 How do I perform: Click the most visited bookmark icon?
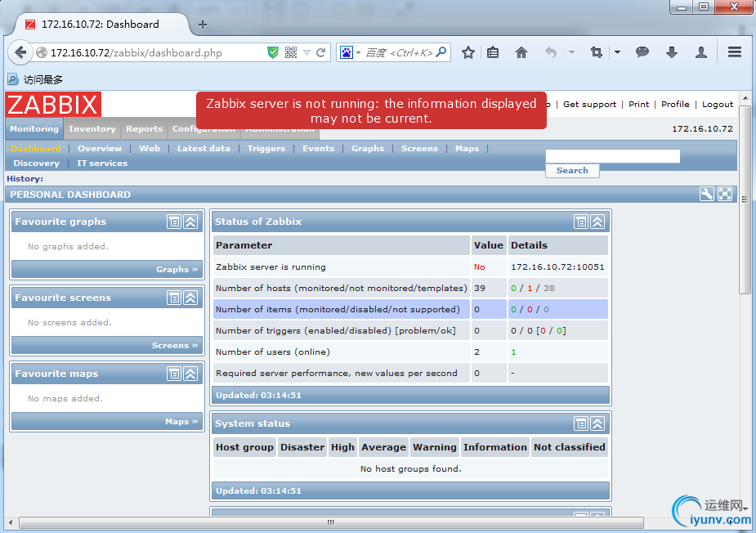13,79
